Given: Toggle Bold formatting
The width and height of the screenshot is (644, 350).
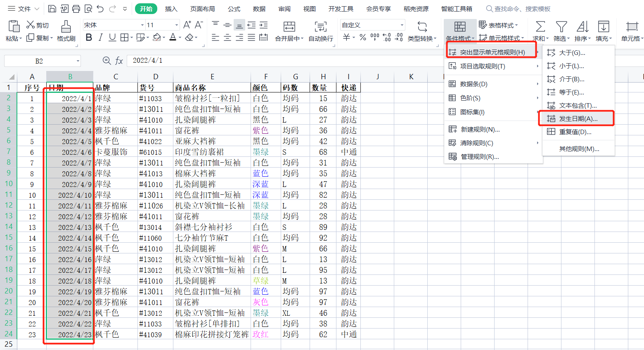Looking at the screenshot, I should pos(89,38).
